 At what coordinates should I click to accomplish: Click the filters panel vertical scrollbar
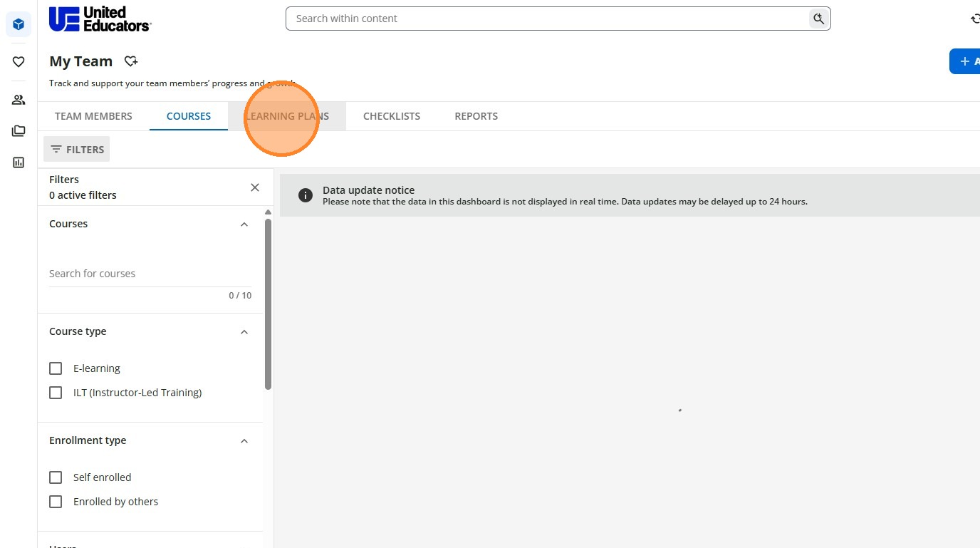coord(268,304)
